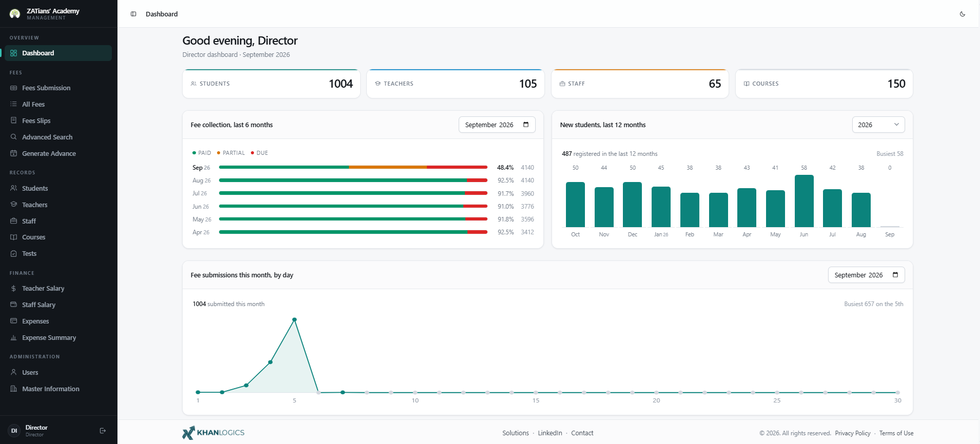
Task: Click the All Fees list icon
Action: tap(14, 104)
